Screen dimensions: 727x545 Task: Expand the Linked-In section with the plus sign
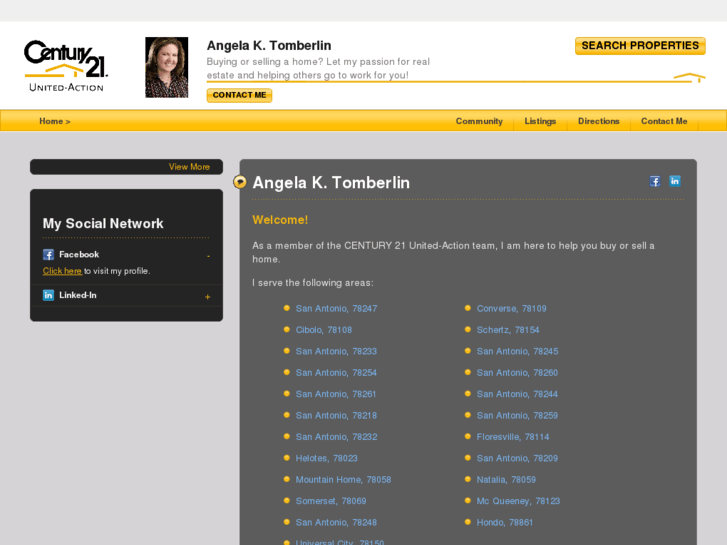(x=208, y=297)
